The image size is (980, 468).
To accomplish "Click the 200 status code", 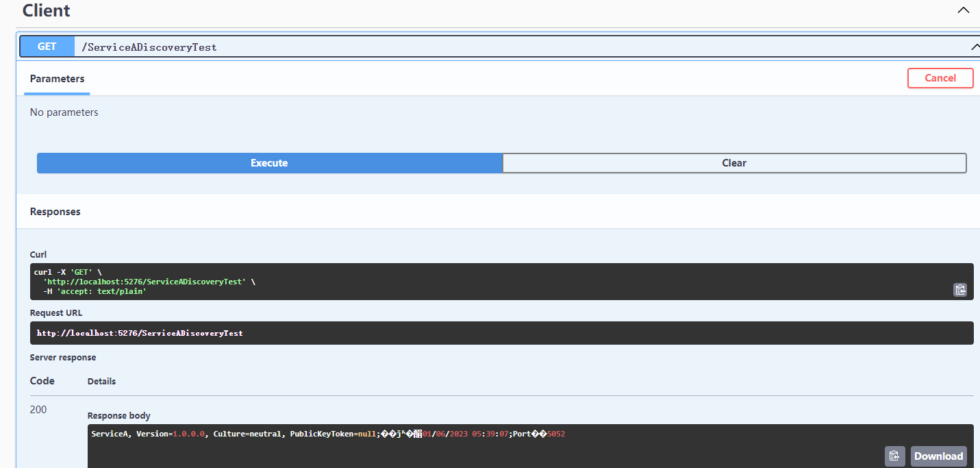I will [38, 410].
